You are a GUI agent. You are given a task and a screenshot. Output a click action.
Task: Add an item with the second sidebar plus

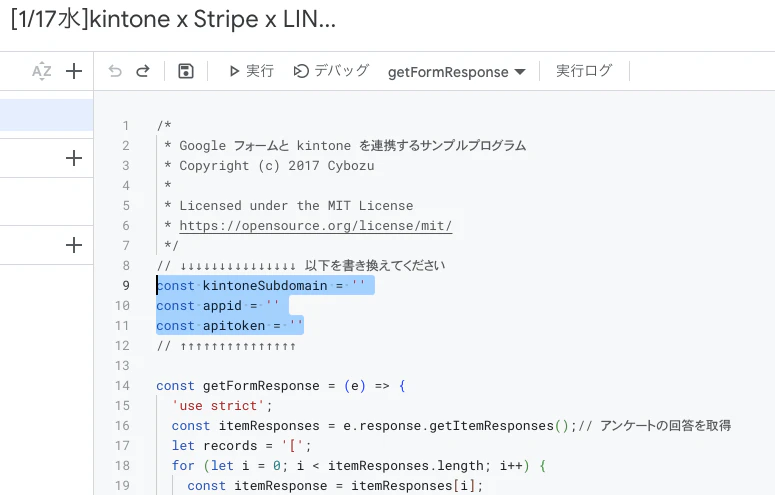(74, 158)
